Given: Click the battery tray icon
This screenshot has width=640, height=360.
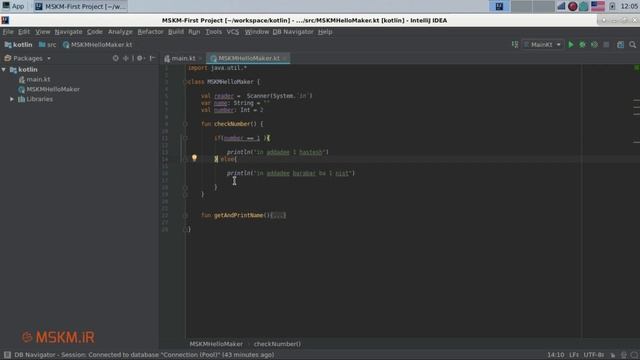Looking at the screenshot, I should tap(612, 6).
